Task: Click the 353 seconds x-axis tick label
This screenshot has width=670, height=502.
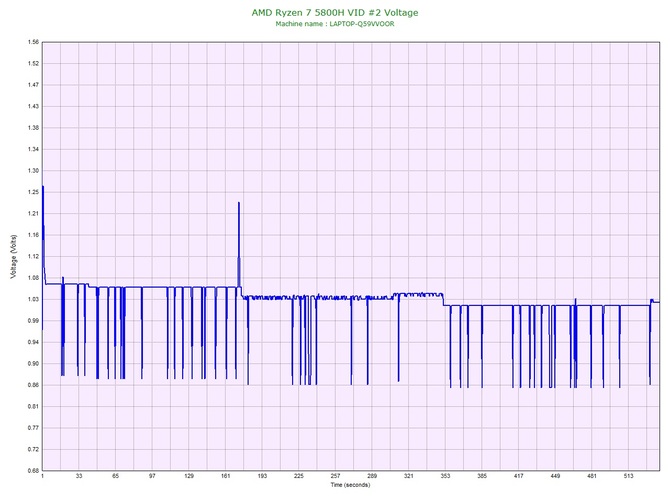Action: [445, 476]
